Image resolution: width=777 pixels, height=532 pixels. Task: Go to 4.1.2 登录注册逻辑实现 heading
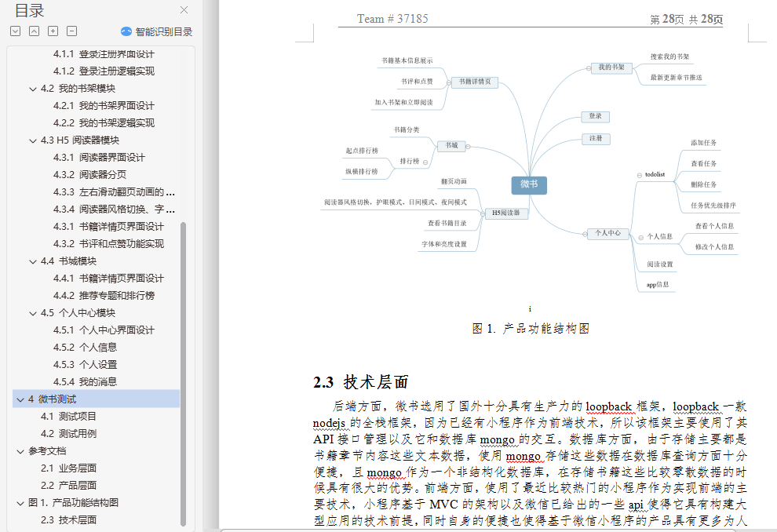[104, 71]
